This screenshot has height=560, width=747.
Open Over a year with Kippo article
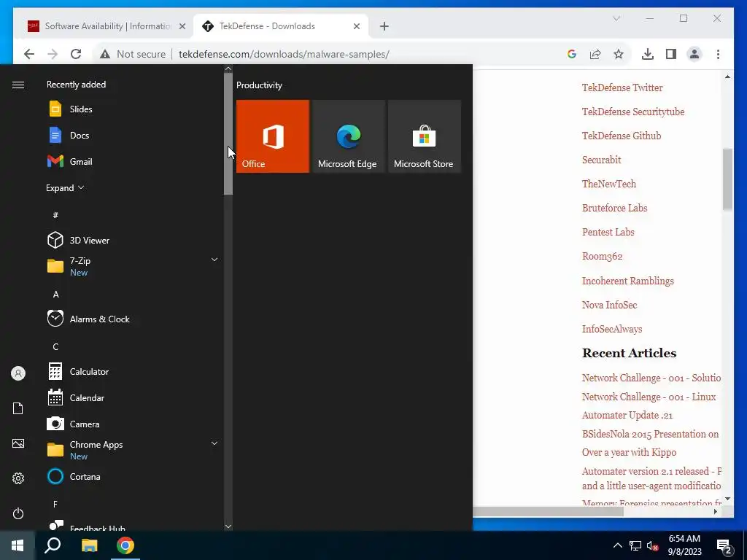click(629, 452)
